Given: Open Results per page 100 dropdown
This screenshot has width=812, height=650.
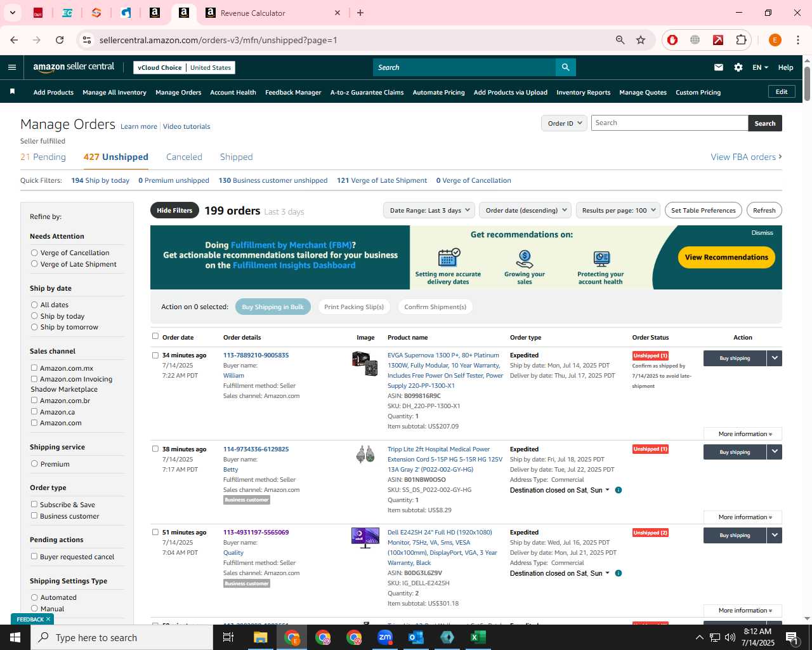Looking at the screenshot, I should point(619,210).
